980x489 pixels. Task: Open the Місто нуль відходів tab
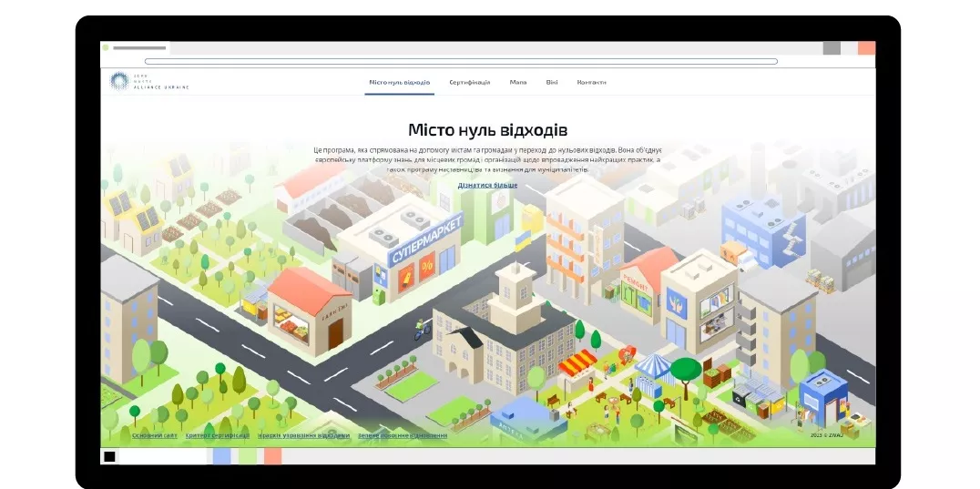(399, 82)
